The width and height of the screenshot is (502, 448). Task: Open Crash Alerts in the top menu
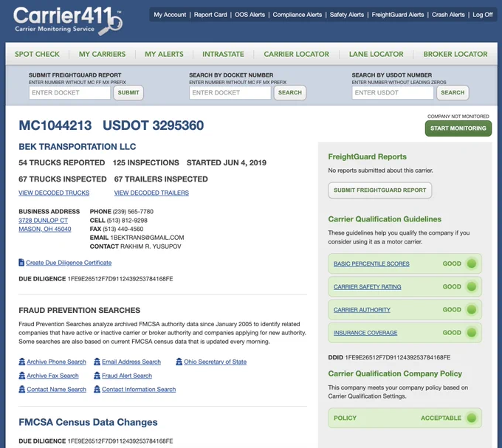pyautogui.click(x=448, y=15)
